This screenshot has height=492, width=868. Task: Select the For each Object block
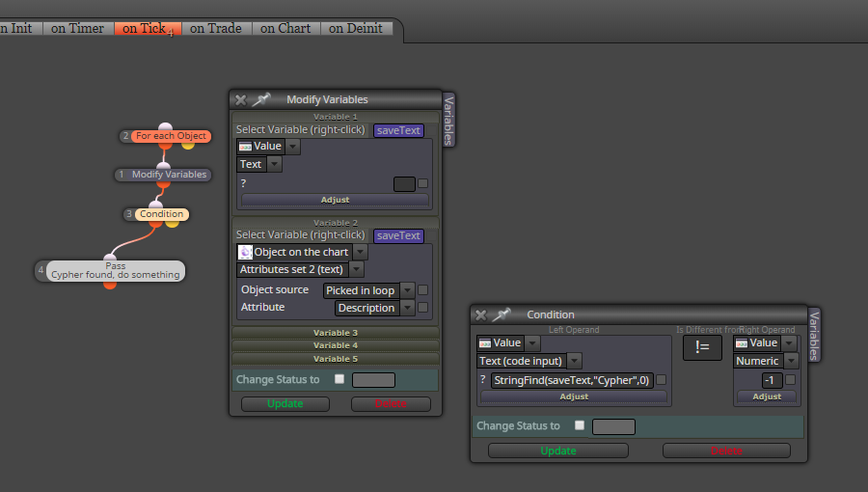pos(171,136)
